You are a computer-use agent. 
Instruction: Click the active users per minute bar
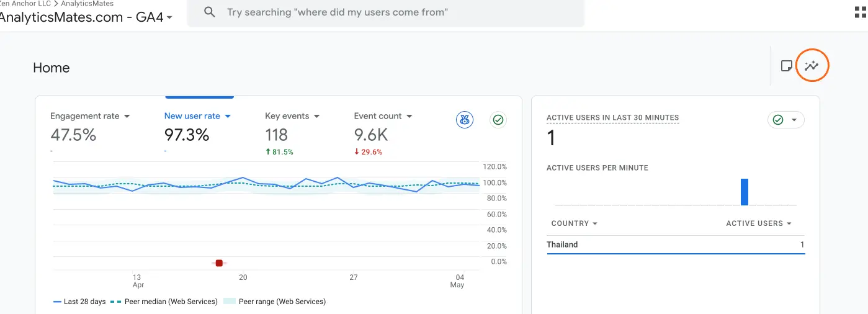[745, 192]
